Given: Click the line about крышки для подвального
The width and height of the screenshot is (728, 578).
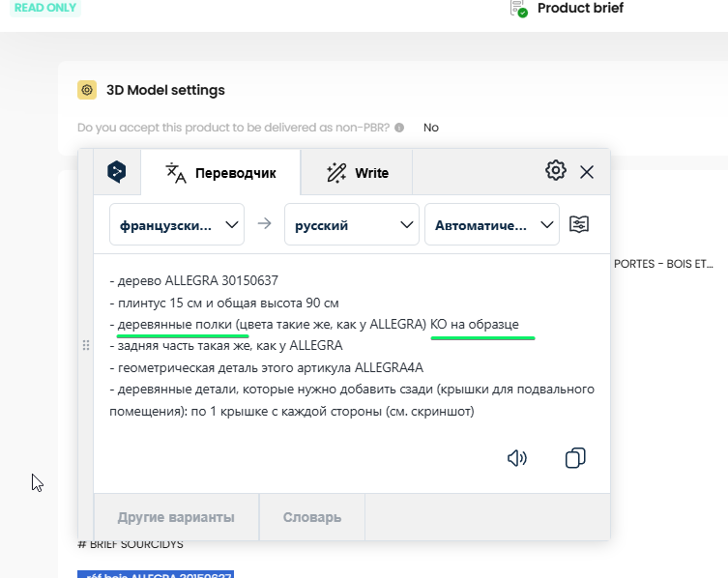Looking at the screenshot, I should pos(352,400).
